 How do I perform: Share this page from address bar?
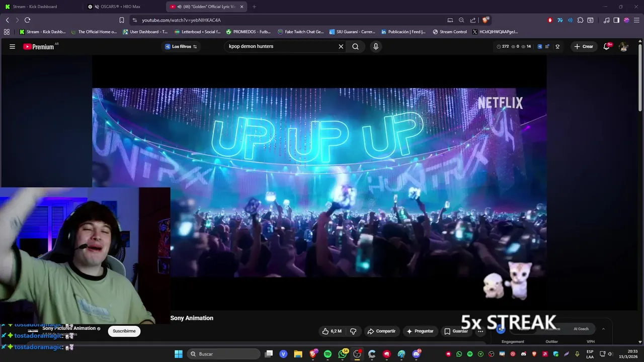473,20
